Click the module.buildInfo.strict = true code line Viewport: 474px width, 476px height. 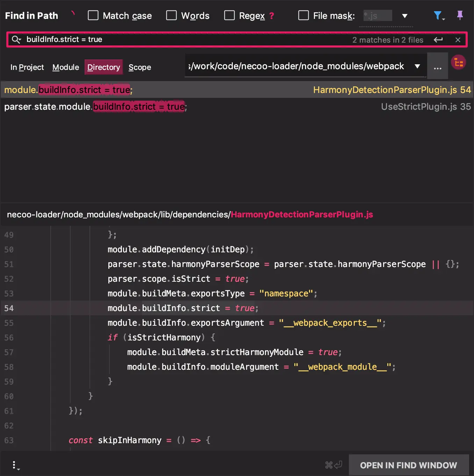pos(183,308)
